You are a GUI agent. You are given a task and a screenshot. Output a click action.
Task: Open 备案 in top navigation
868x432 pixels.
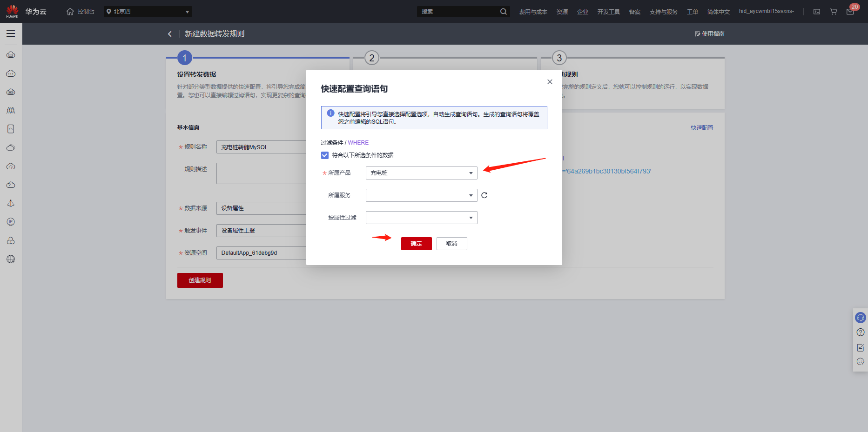pyautogui.click(x=634, y=12)
